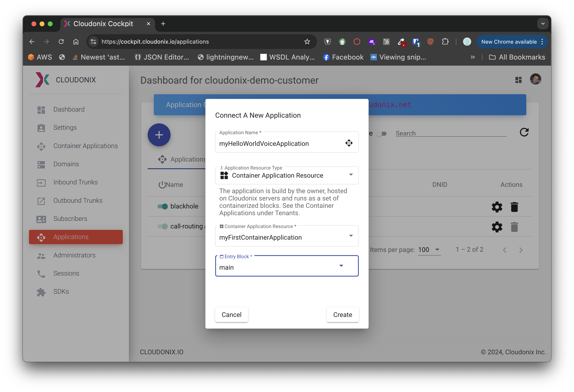574x392 pixels.
Task: Click the dashboard grid icon in header
Action: pyautogui.click(x=518, y=80)
